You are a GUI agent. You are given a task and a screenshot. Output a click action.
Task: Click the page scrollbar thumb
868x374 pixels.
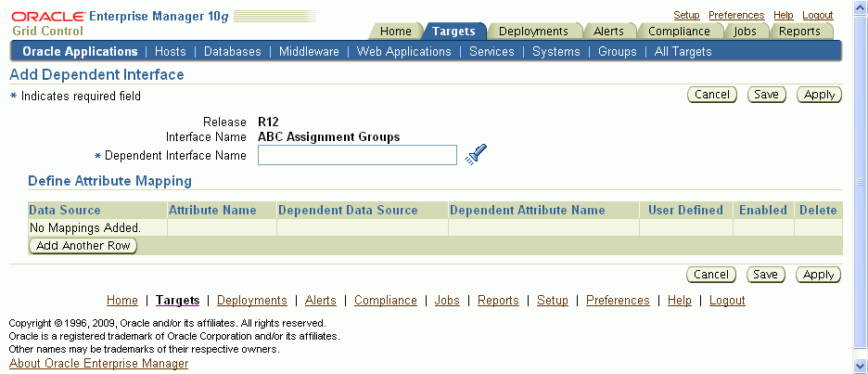(x=861, y=182)
